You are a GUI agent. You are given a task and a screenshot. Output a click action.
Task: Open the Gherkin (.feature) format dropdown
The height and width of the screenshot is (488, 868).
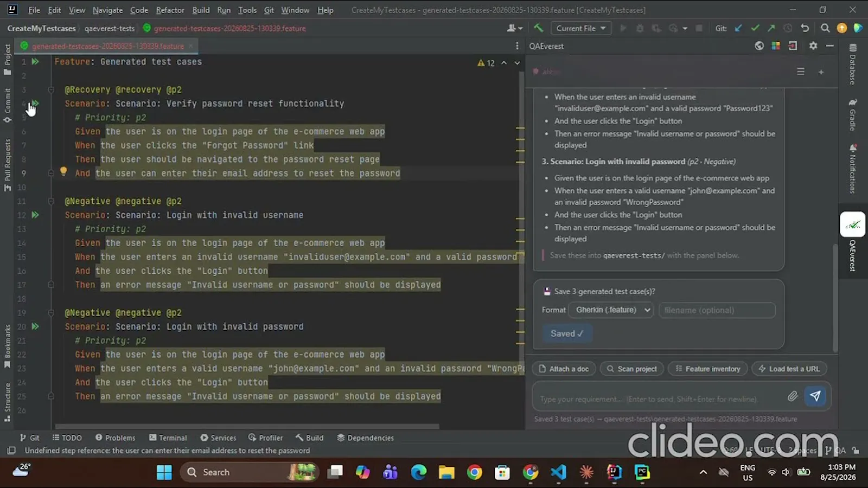[611, 310]
